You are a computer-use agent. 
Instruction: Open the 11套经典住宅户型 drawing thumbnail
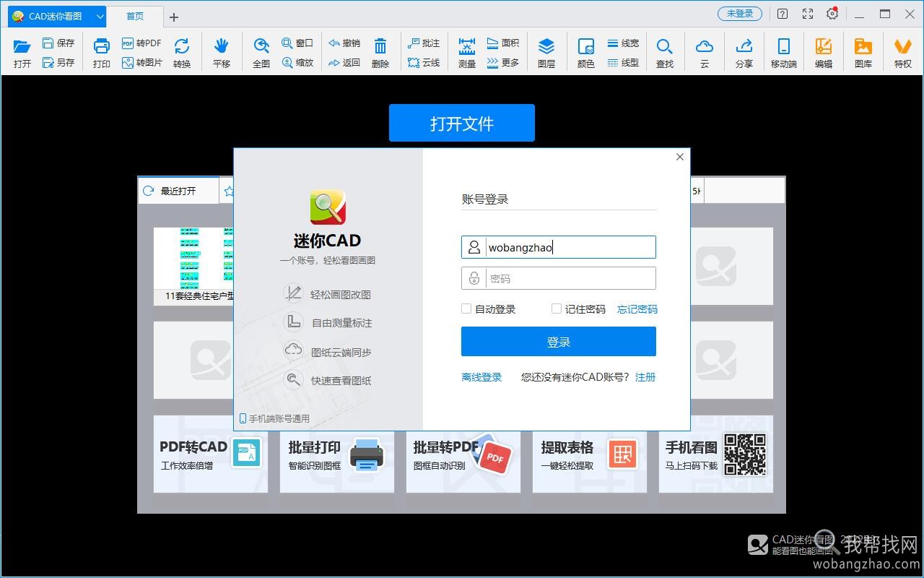[193, 266]
